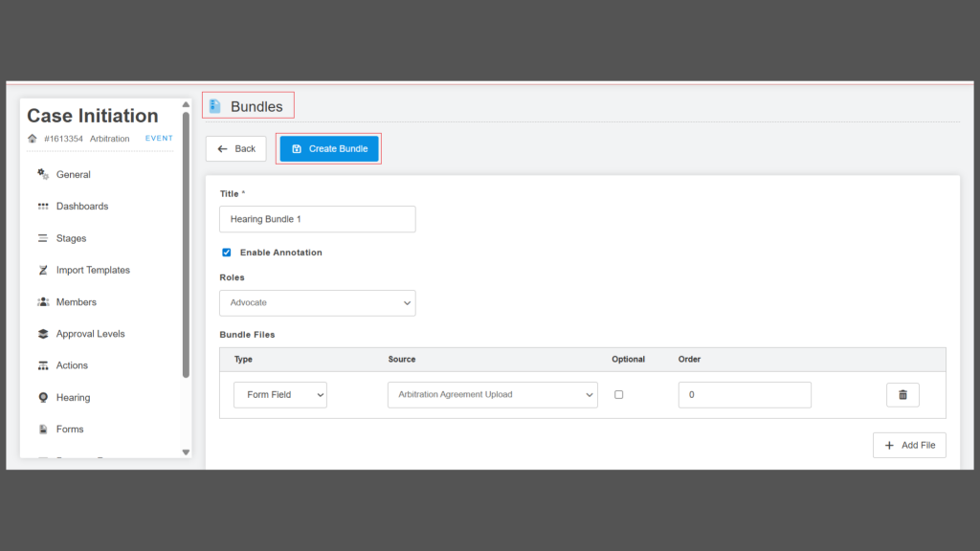Image resolution: width=980 pixels, height=551 pixels.
Task: Click the home icon beside case number
Action: pos(33,139)
